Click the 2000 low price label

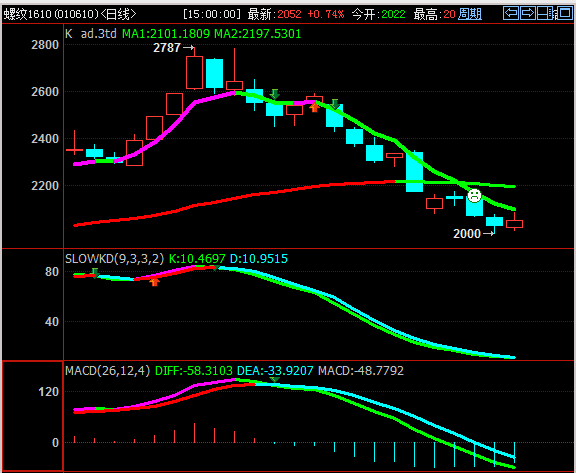click(467, 234)
